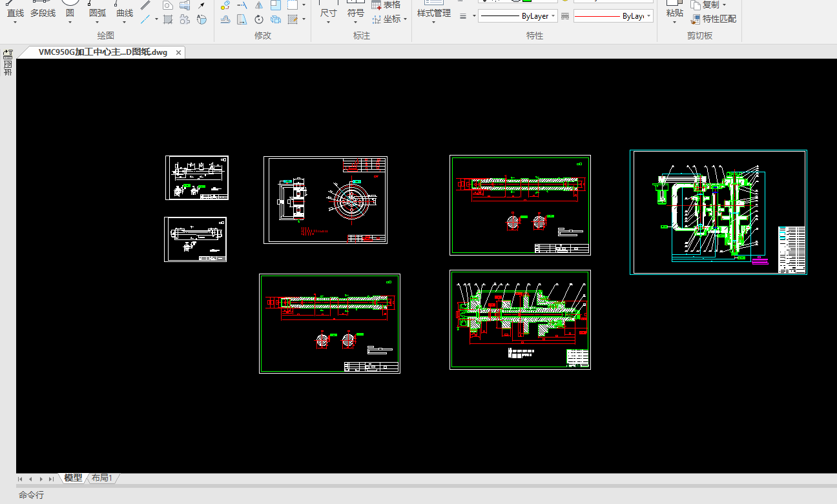Insert a table with 表格
This screenshot has height=504, width=837.
click(386, 5)
